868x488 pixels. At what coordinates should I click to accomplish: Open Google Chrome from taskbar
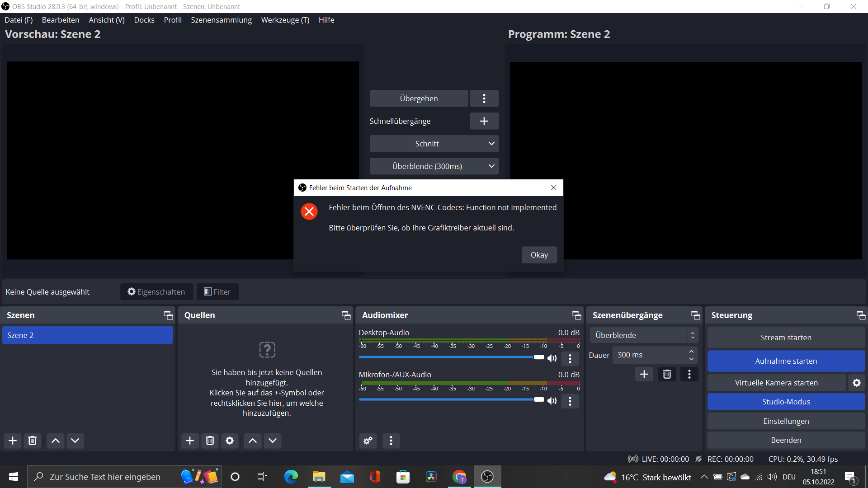459,477
